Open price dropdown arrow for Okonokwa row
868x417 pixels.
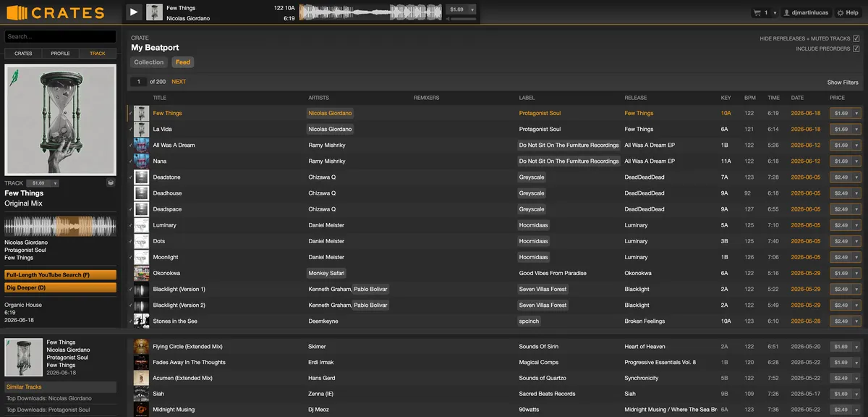tap(856, 273)
